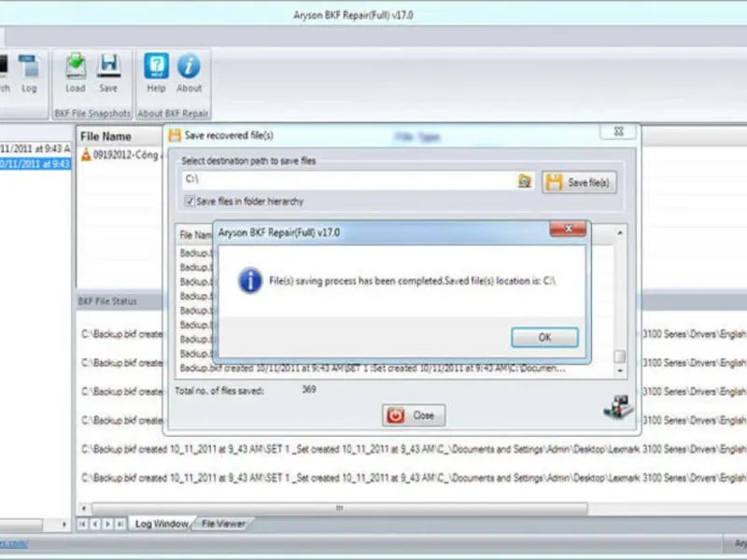Toggle Save files in folder hierarchy checkbox
The image size is (747, 560).
click(190, 201)
